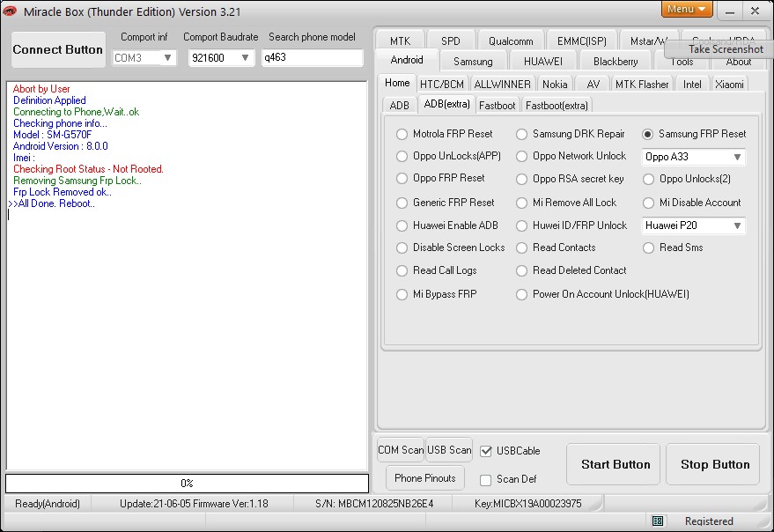Switch to the MTK tab
The image size is (774, 532).
coord(400,41)
